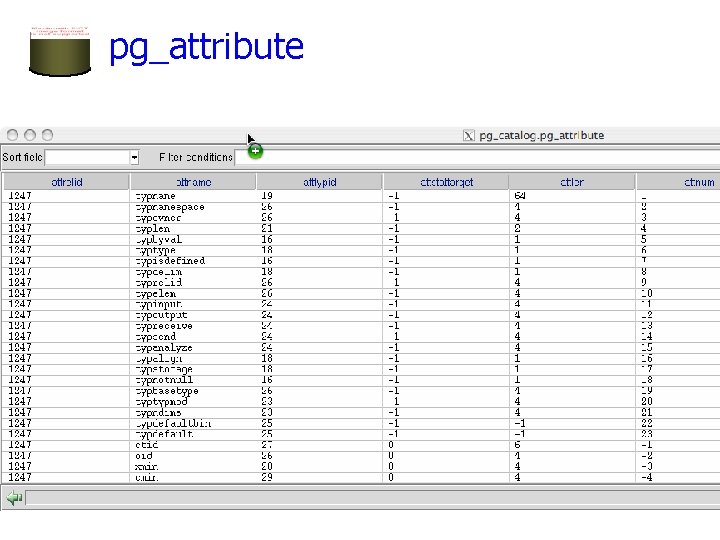Select the typnotnull cell
The width and height of the screenshot is (720, 540).
coord(193,380)
